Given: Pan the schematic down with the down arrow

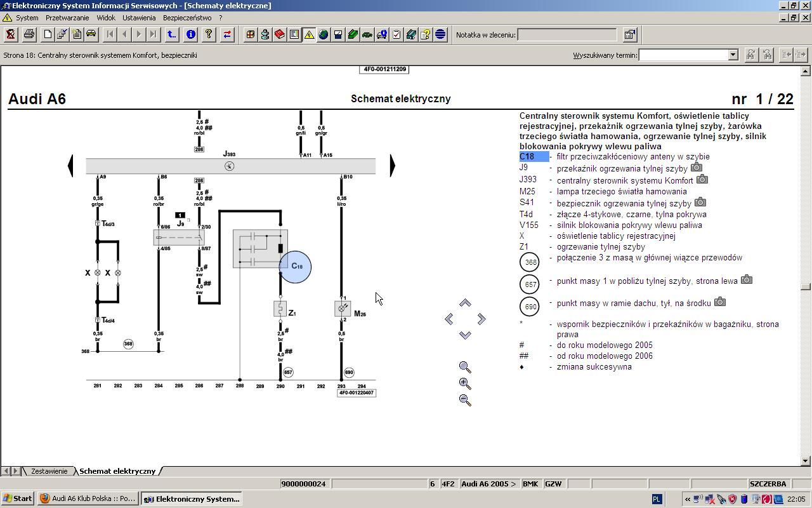Looking at the screenshot, I should pyautogui.click(x=465, y=335).
